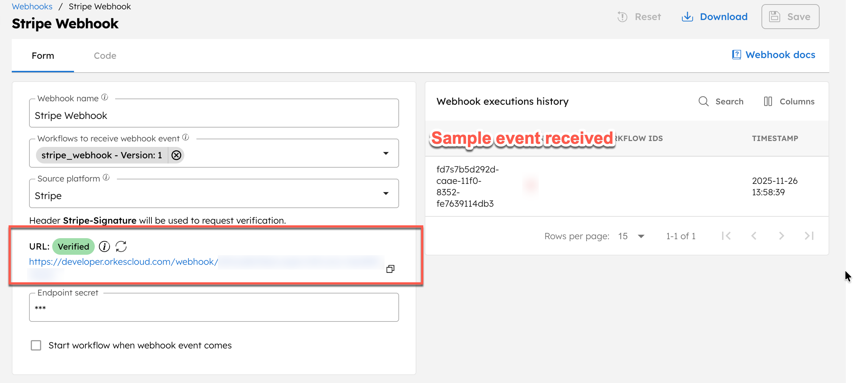868x383 pixels.
Task: Click info icon beside Source platform label
Action: pyautogui.click(x=106, y=177)
